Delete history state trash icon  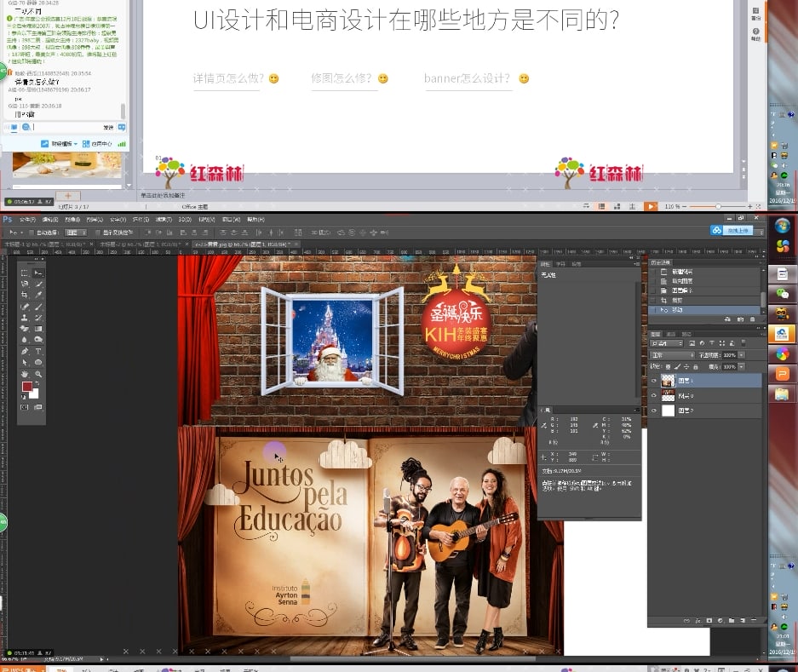tap(753, 319)
